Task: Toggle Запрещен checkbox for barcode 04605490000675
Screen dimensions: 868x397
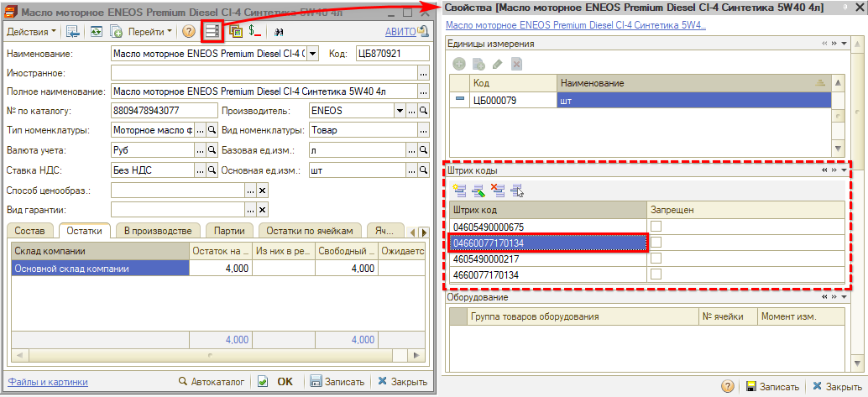Action: point(656,227)
